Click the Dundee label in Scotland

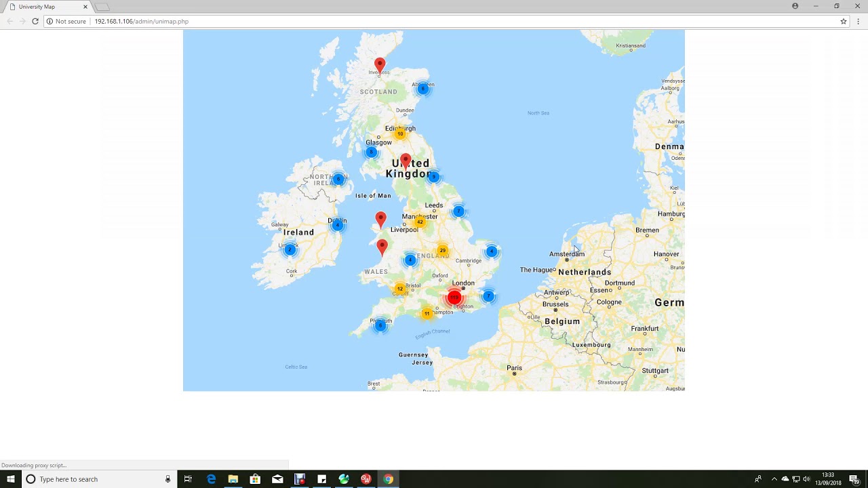405,110
